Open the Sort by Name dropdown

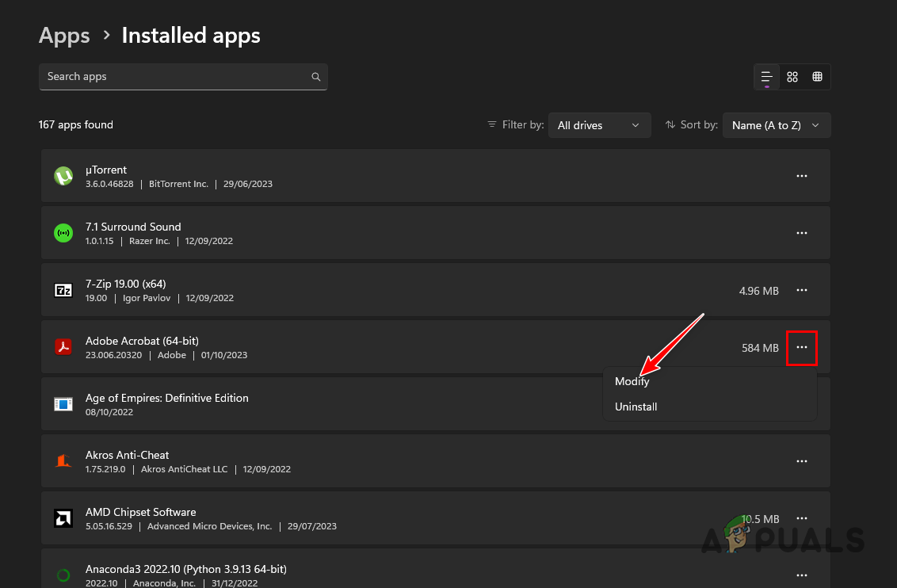point(777,125)
